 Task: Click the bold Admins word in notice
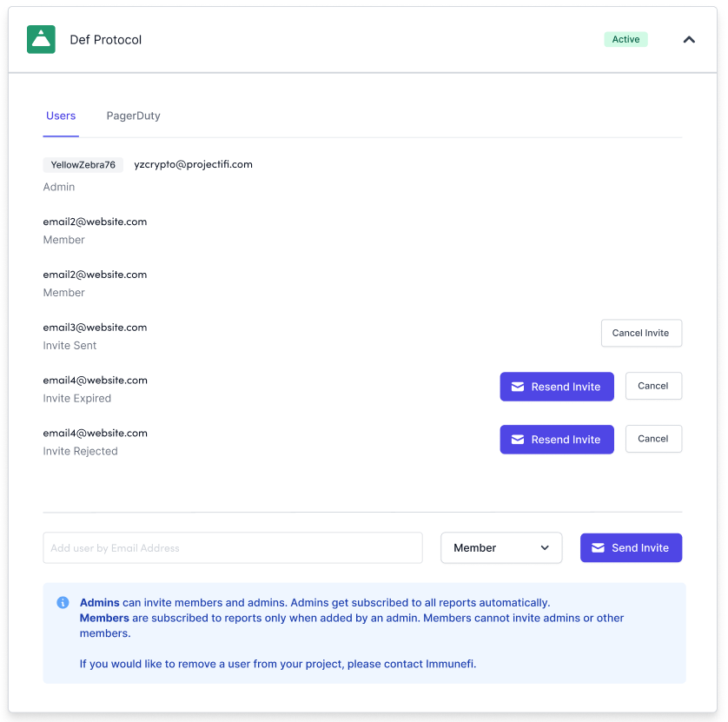click(99, 602)
